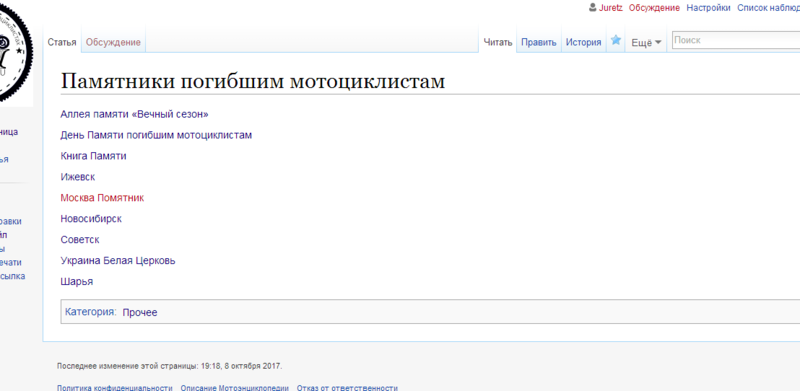This screenshot has height=391, width=800.
Task: Open the red Москва Помятник link
Action: [x=102, y=198]
